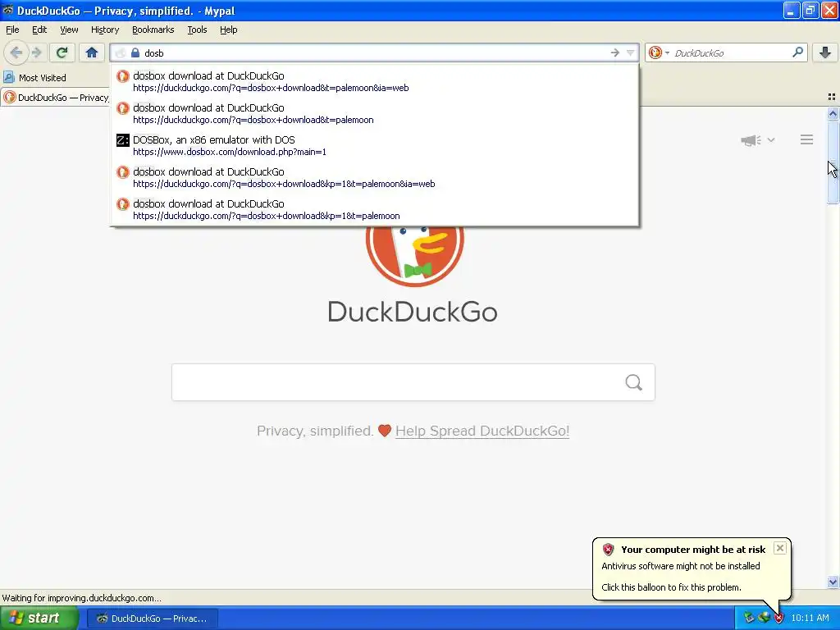This screenshot has width=840, height=630.
Task: Select suggestion URL ending kp=1&t=palemoon
Action: [x=374, y=210]
